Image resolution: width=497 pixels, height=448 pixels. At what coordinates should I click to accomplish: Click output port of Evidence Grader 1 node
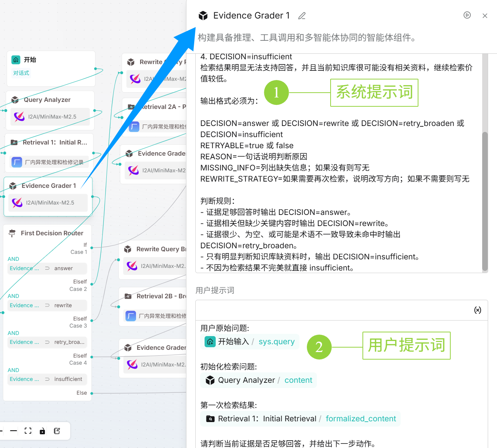coord(92,198)
